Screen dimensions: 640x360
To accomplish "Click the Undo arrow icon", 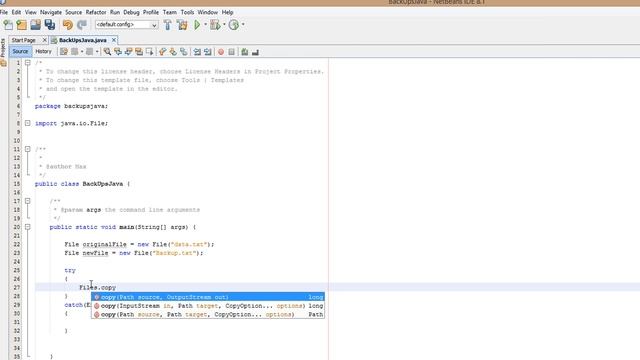I will tap(68, 25).
